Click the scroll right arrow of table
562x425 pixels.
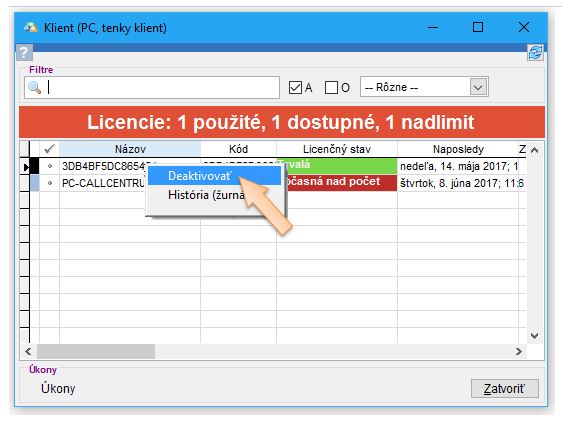click(x=519, y=352)
